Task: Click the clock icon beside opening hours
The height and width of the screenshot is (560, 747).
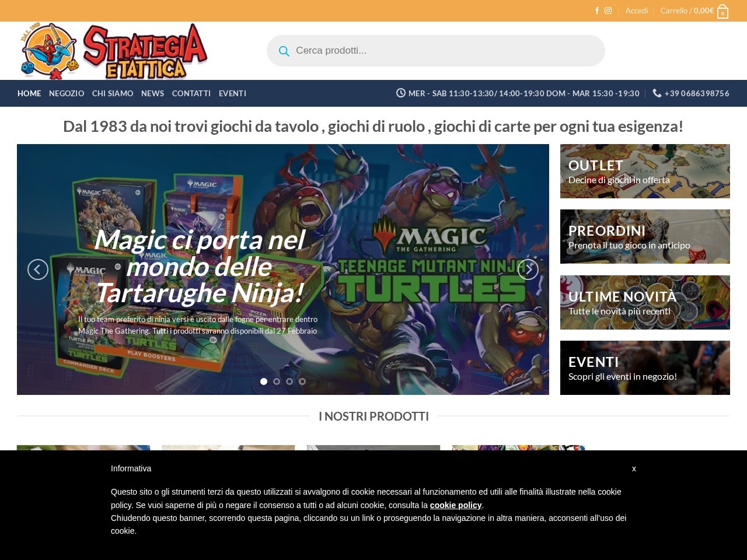Action: click(400, 93)
